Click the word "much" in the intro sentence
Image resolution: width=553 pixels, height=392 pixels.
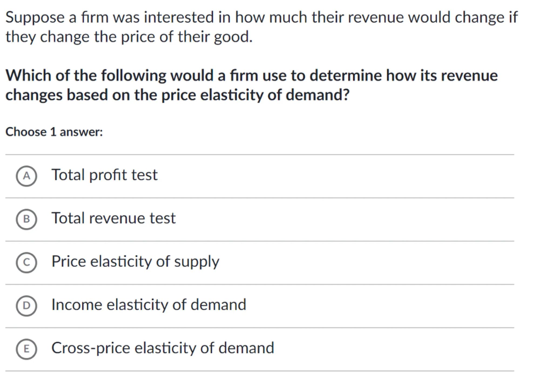click(x=288, y=17)
